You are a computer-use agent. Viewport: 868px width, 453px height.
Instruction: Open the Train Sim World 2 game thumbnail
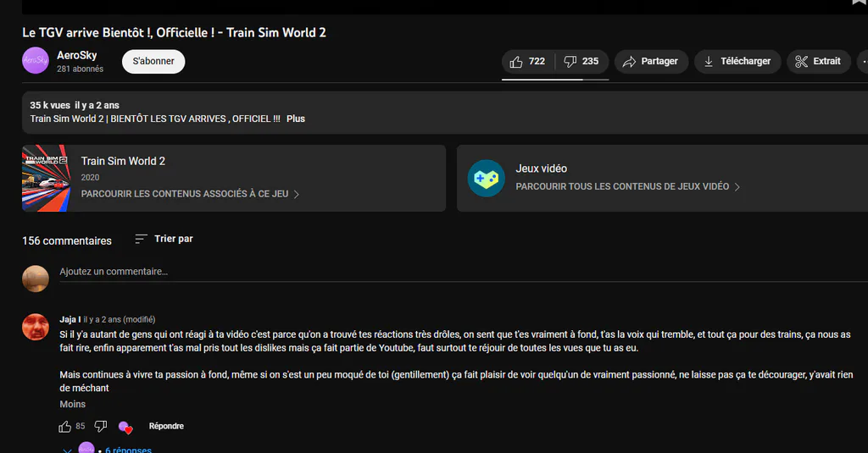47,178
